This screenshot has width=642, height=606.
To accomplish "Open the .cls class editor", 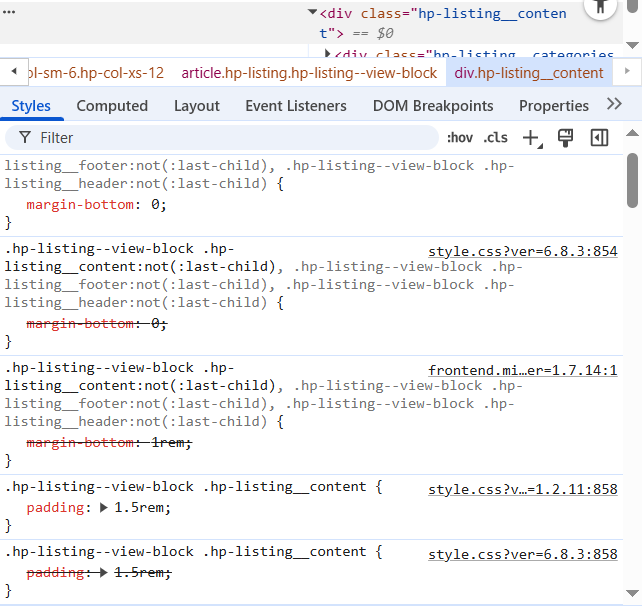I will point(495,138).
